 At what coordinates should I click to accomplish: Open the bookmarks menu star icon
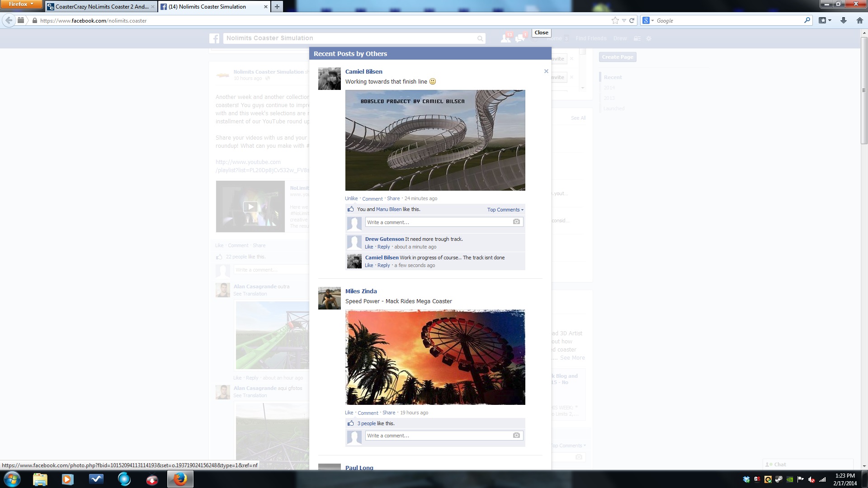pos(822,20)
